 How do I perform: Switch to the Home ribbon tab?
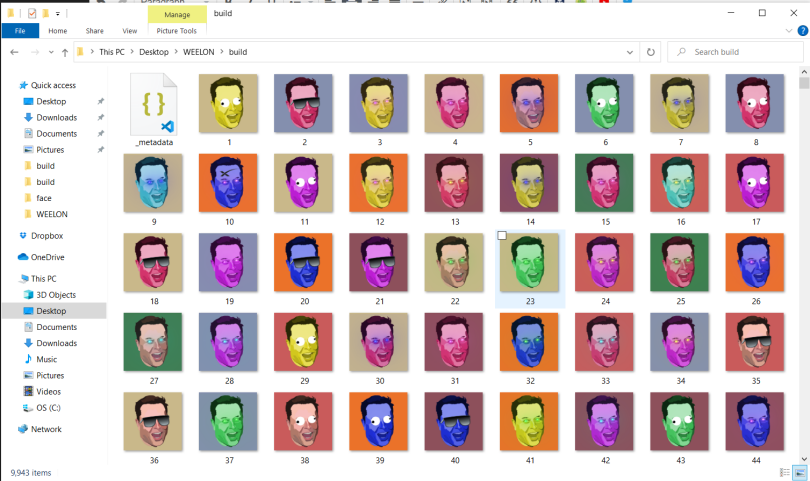(57, 30)
